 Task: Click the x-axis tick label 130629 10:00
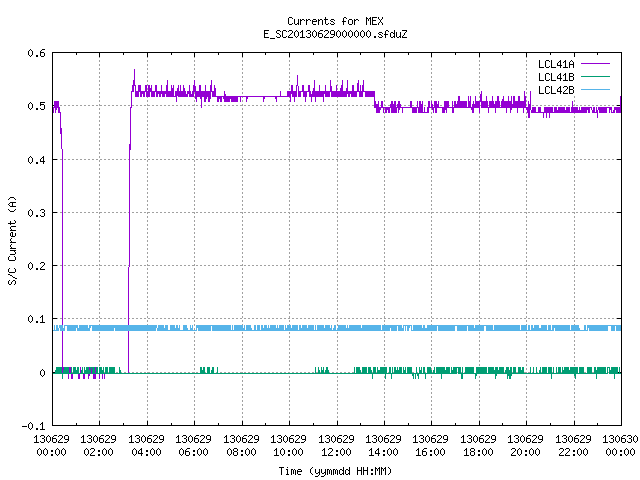[x=288, y=445]
